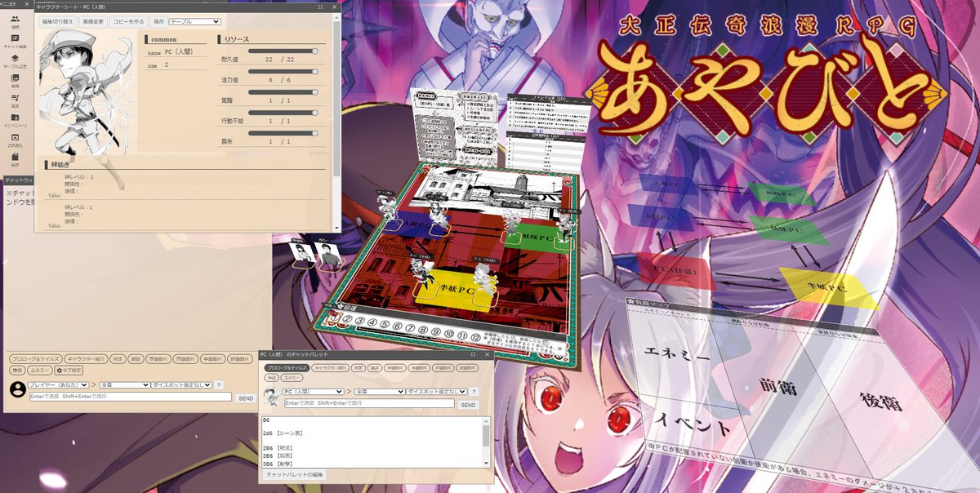Click SEND in the chat palette
The image size is (980, 493).
[x=468, y=404]
